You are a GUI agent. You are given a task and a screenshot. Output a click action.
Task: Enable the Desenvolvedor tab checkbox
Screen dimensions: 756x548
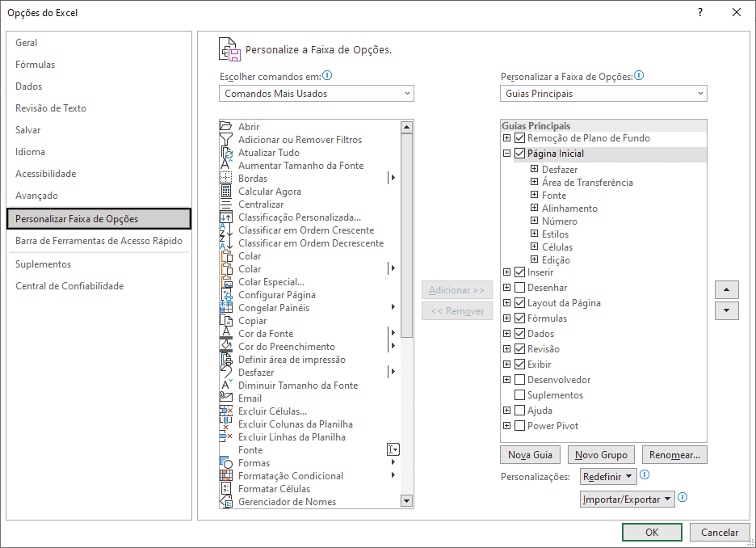(520, 380)
